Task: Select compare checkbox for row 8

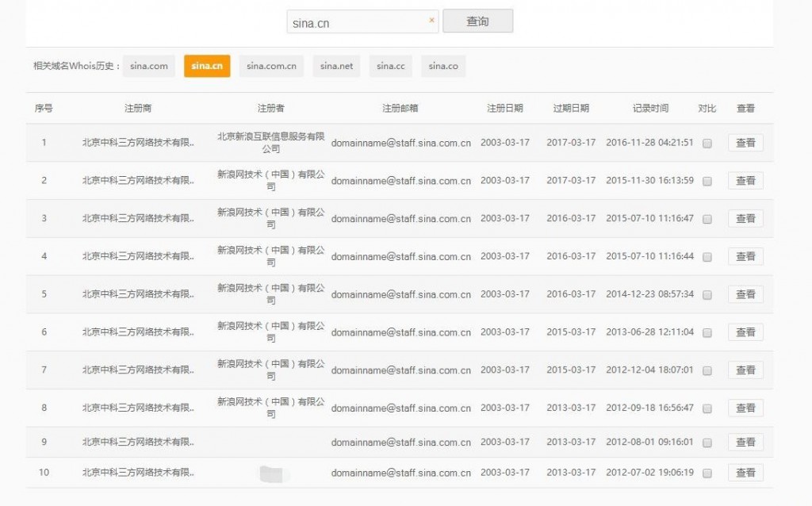Action: click(707, 408)
